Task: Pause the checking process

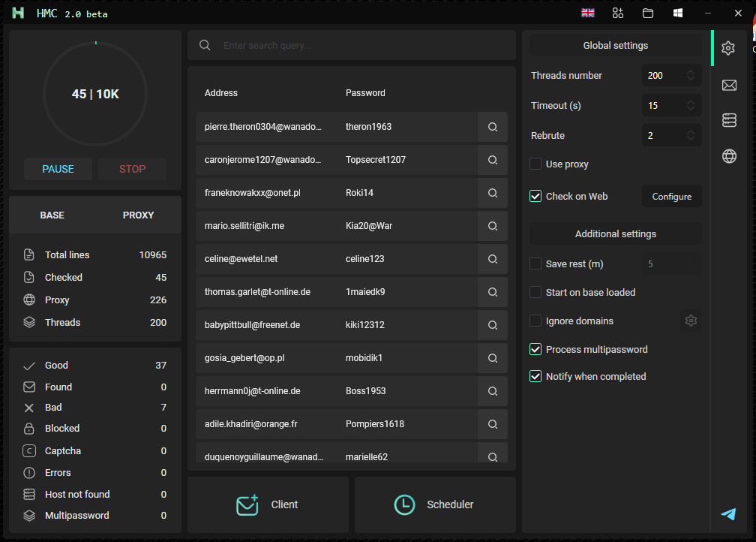Action: [58, 169]
